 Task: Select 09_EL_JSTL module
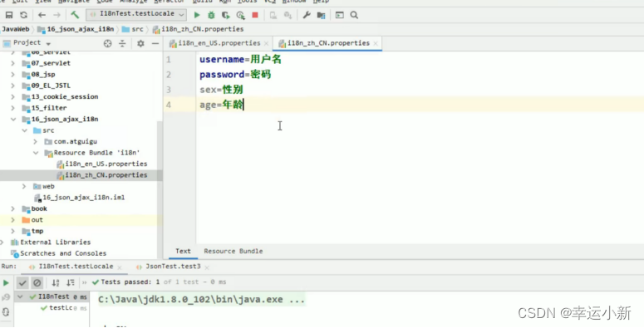(x=47, y=86)
